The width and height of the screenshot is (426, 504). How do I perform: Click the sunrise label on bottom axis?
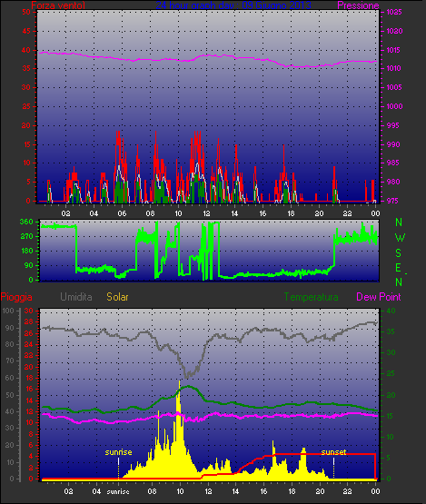[x=118, y=491]
